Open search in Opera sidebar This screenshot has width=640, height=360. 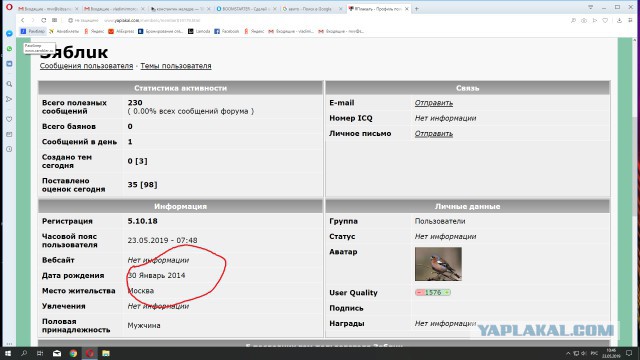(x=9, y=84)
